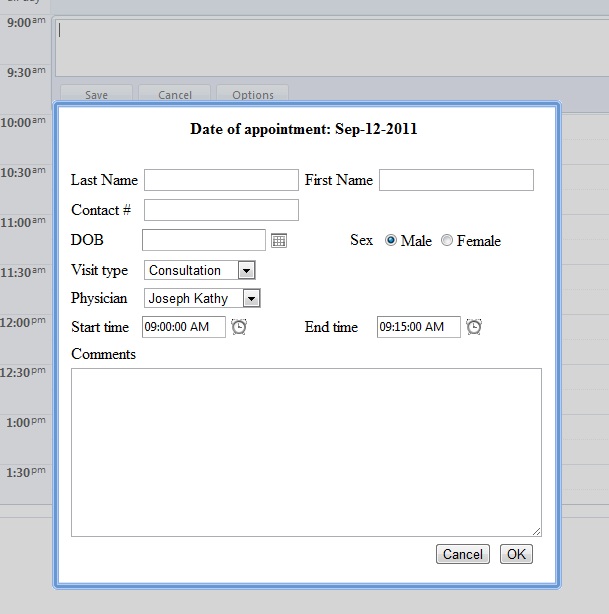Select the Female radio button
Image resolution: width=609 pixels, height=614 pixels.
pyautogui.click(x=447, y=240)
